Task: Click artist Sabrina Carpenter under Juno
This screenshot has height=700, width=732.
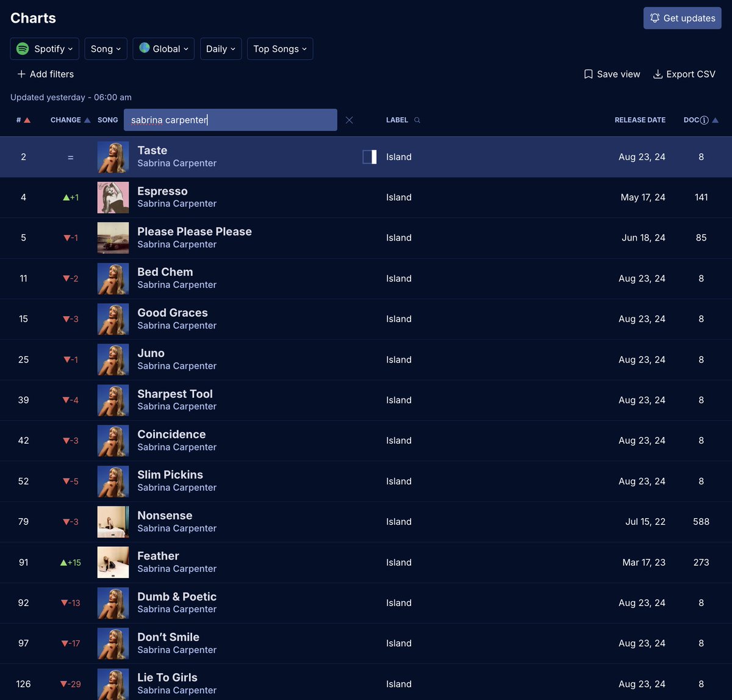Action: tap(177, 366)
